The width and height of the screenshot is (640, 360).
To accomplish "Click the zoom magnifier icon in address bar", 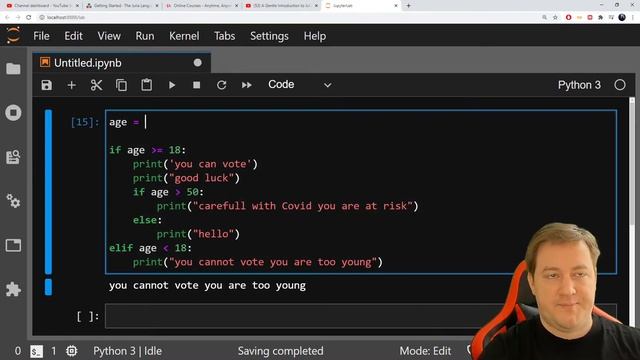I will [544, 17].
